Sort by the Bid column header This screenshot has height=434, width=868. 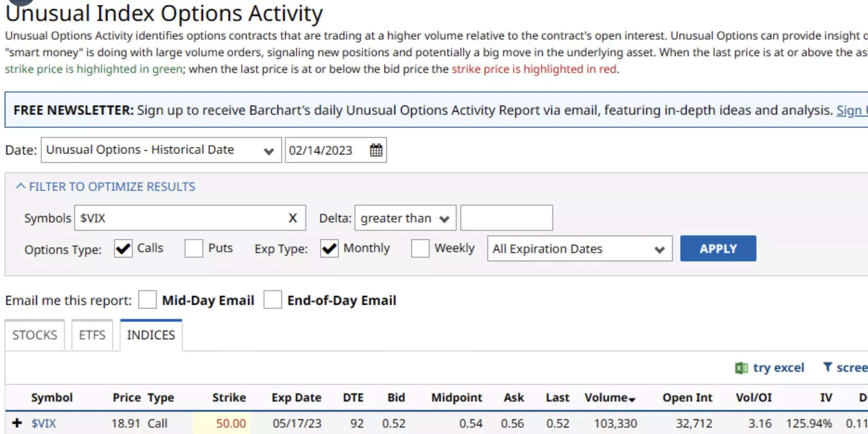click(x=396, y=398)
